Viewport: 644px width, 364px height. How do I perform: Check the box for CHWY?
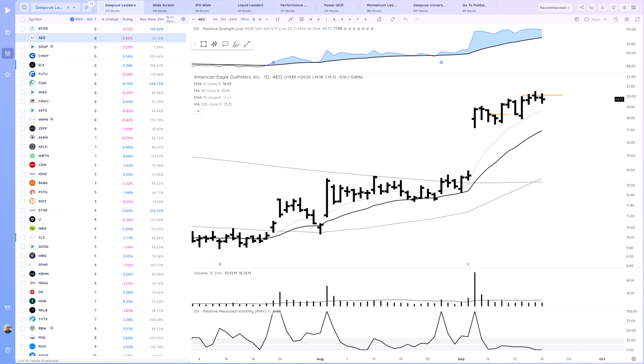tap(23, 56)
